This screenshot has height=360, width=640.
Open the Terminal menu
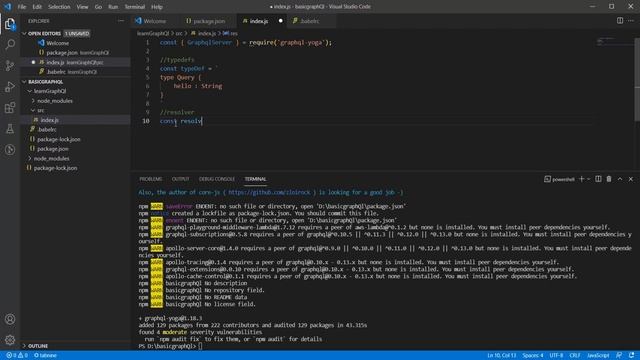[135, 7]
